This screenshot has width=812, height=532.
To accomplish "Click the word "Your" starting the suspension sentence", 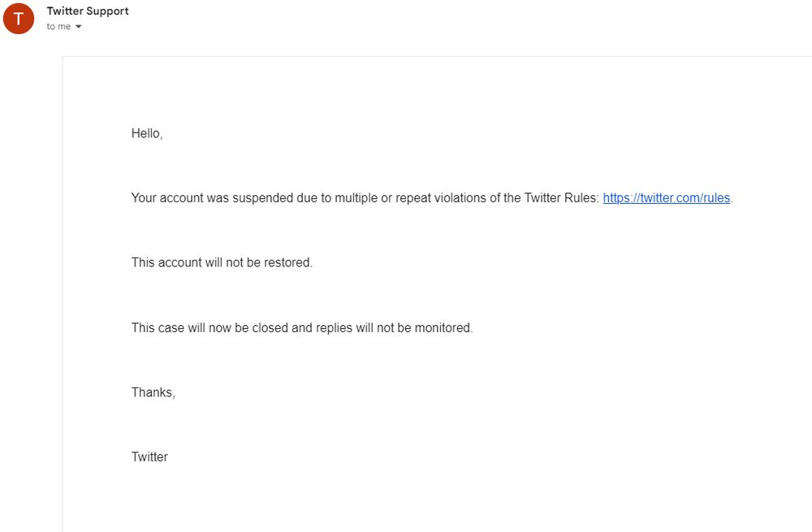I will click(x=144, y=198).
